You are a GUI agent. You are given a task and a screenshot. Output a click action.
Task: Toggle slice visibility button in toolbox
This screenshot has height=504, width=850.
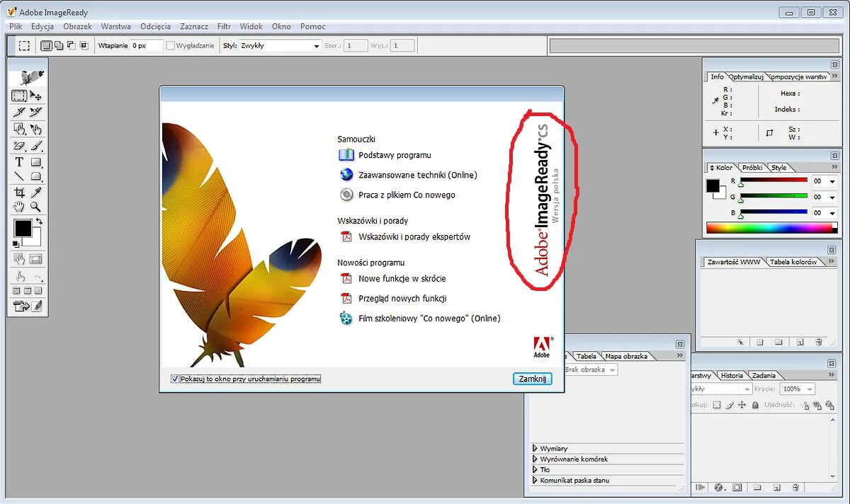(35, 259)
